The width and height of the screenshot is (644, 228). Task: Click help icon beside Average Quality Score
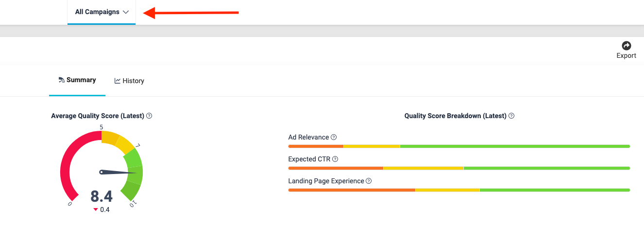(x=149, y=116)
